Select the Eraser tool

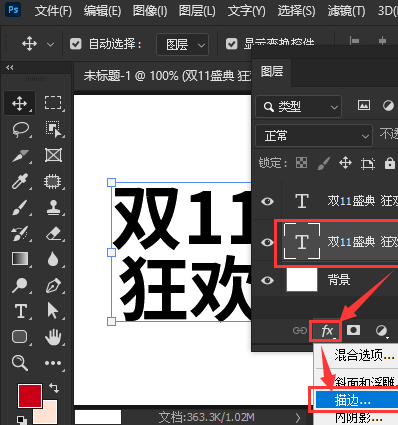coord(53,233)
